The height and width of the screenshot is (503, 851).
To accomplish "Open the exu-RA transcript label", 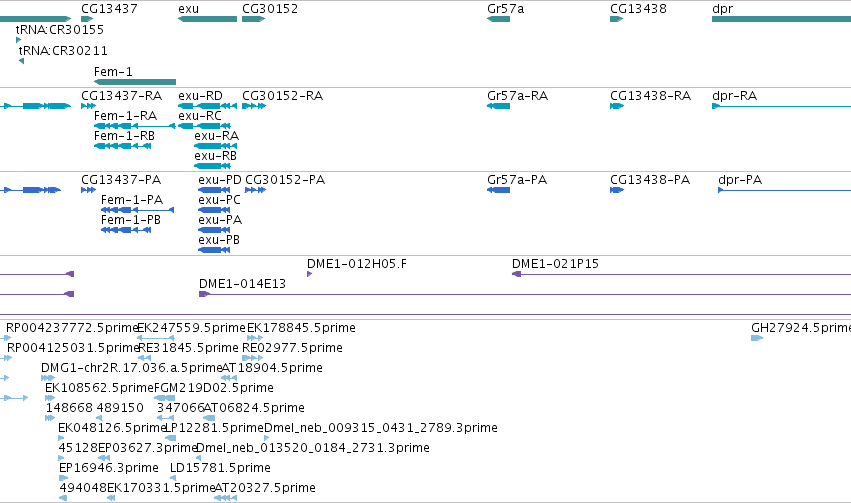I will click(x=217, y=136).
